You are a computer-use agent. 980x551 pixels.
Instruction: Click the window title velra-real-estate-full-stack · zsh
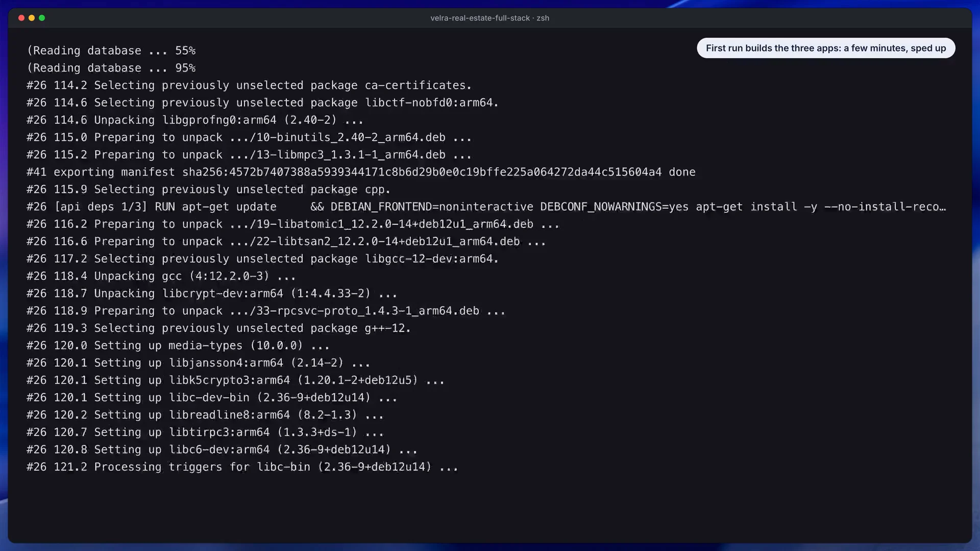pos(489,18)
